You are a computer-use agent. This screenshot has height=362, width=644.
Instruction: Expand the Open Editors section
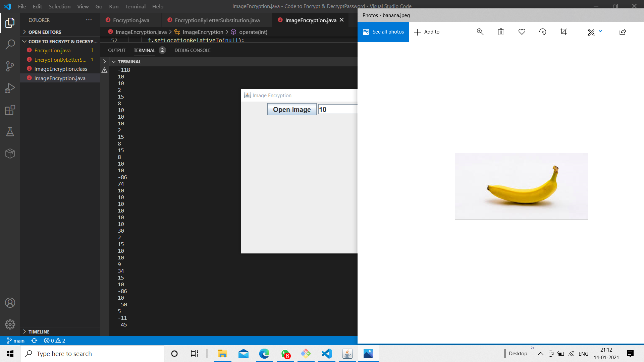point(25,32)
